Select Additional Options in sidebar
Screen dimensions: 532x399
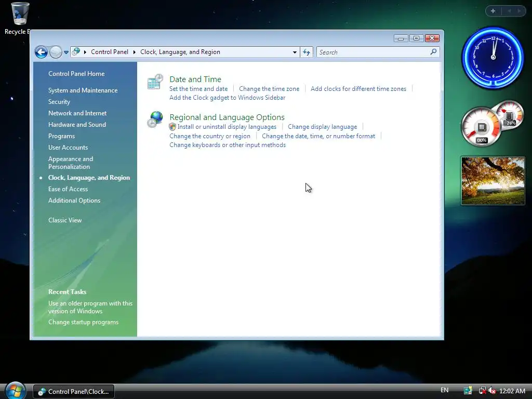coord(74,201)
